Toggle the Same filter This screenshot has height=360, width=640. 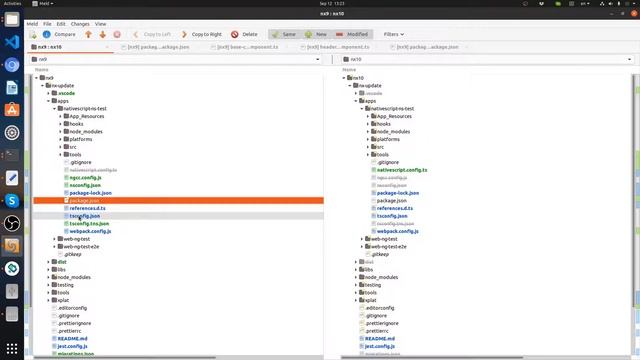(284, 34)
